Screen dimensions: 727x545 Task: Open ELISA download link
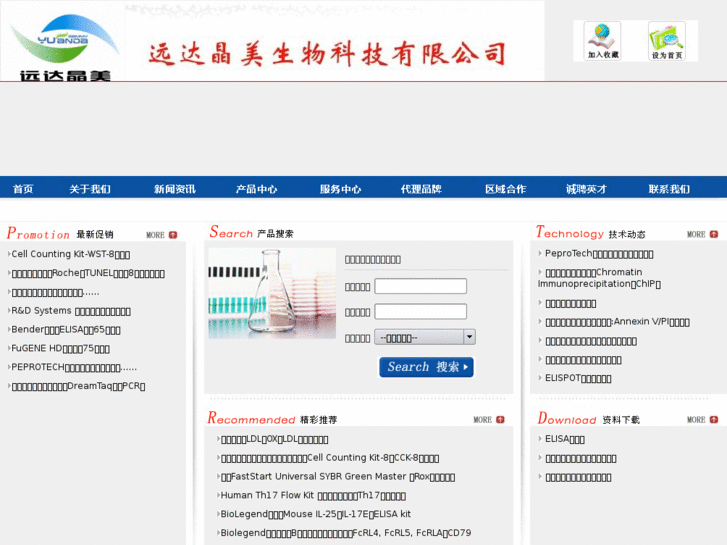coord(565,439)
